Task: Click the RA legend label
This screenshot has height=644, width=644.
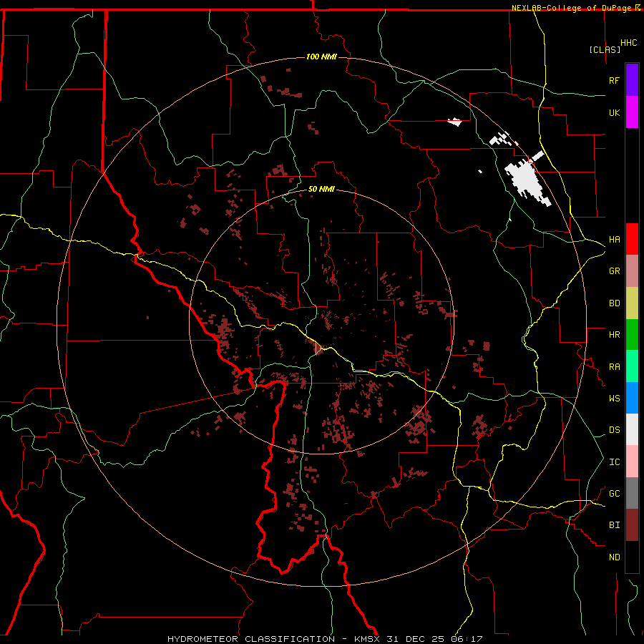Action: point(614,366)
